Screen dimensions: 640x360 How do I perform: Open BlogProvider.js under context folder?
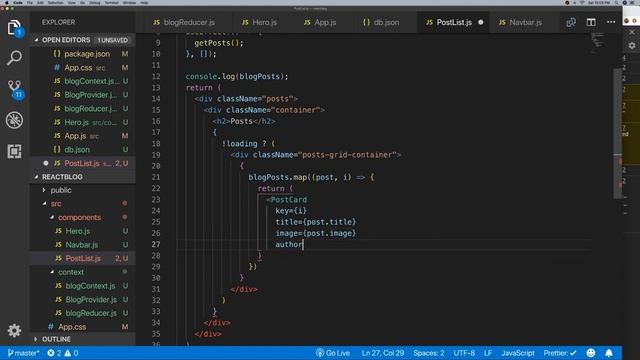tap(83, 300)
